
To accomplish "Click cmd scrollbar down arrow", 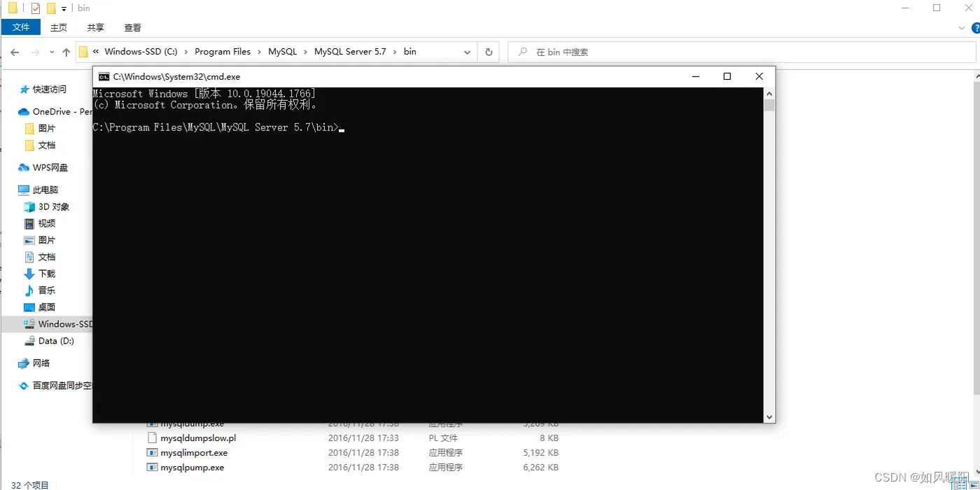I will click(769, 417).
